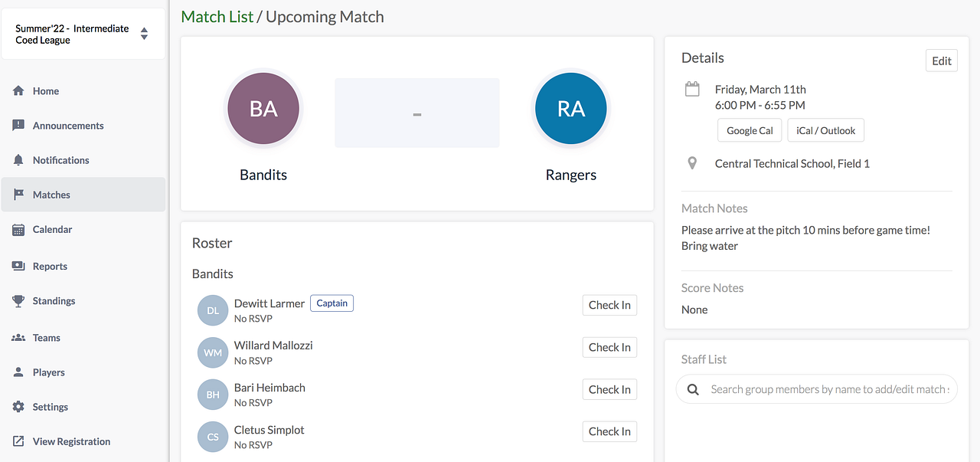This screenshot has width=980, height=462.
Task: Click the Bandits team avatar circle
Action: 263,109
